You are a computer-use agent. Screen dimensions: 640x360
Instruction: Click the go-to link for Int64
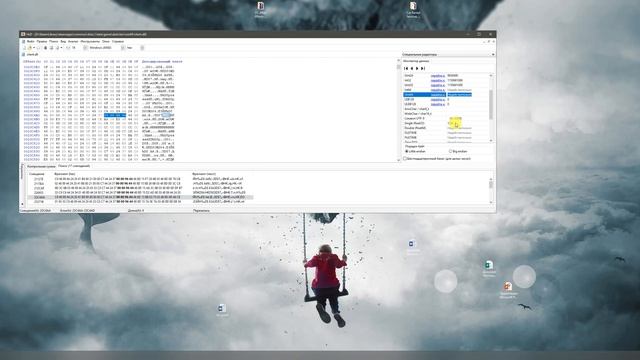pos(438,90)
